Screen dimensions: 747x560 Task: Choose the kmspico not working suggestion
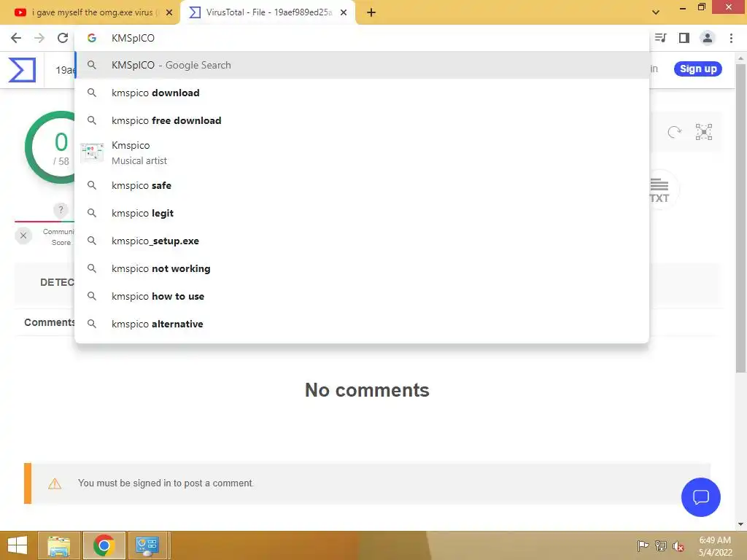point(362,268)
